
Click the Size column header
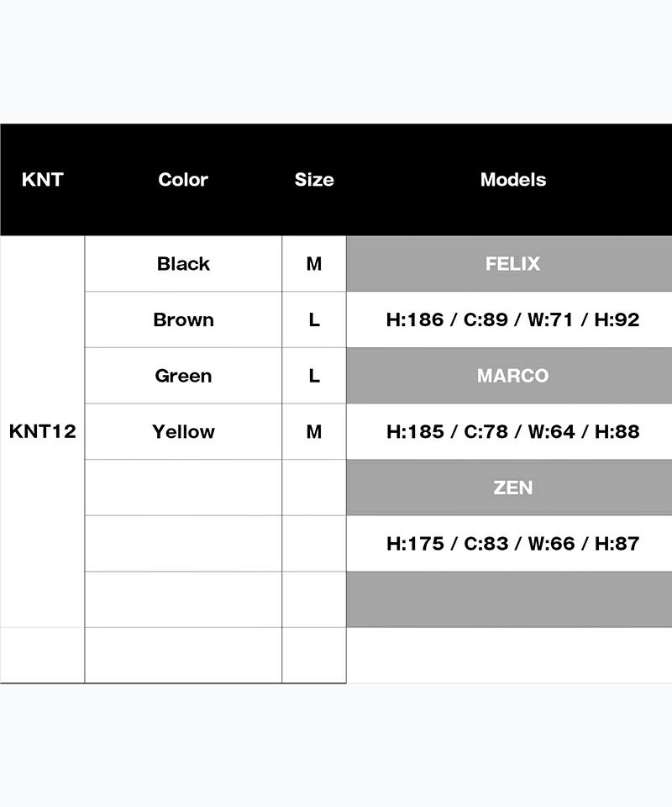(314, 179)
